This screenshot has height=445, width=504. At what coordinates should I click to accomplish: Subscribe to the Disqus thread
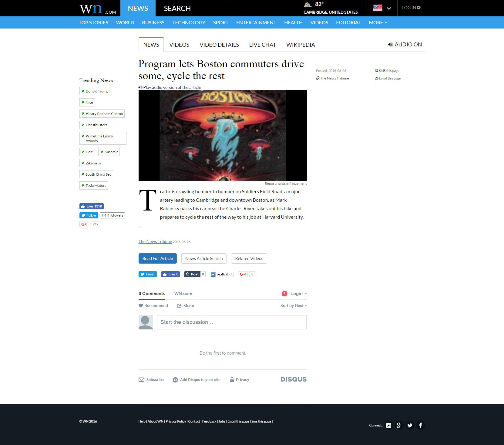[x=151, y=380]
